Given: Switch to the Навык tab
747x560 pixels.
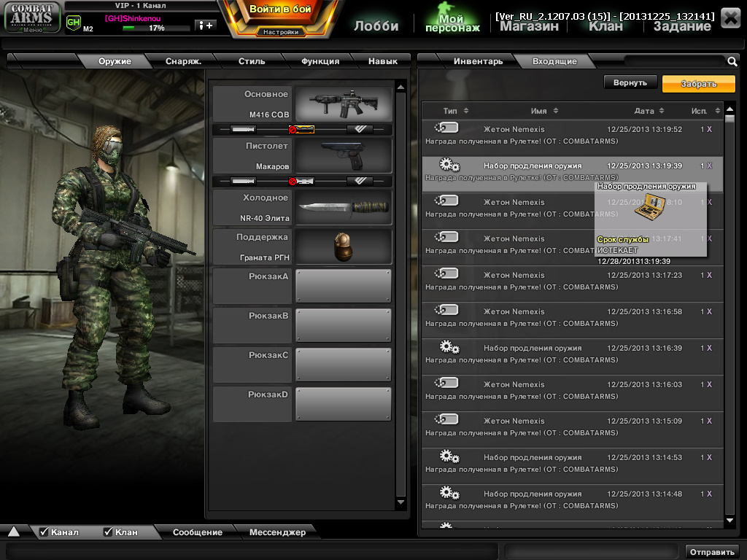Looking at the screenshot, I should (382, 61).
